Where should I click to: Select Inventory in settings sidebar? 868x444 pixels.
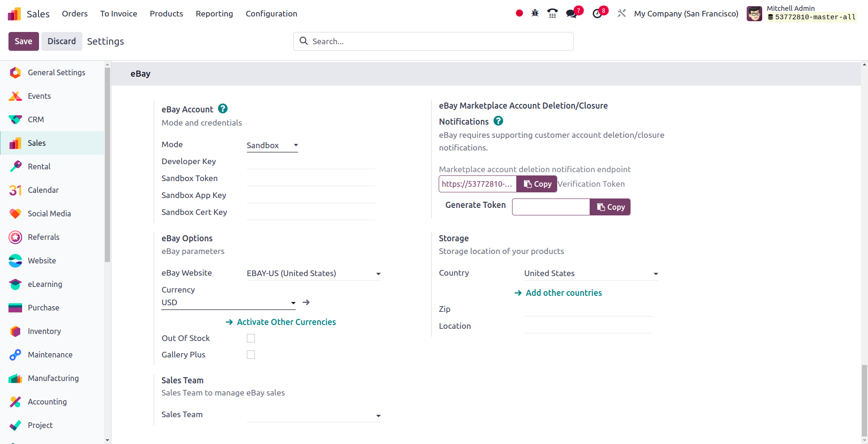tap(52, 331)
